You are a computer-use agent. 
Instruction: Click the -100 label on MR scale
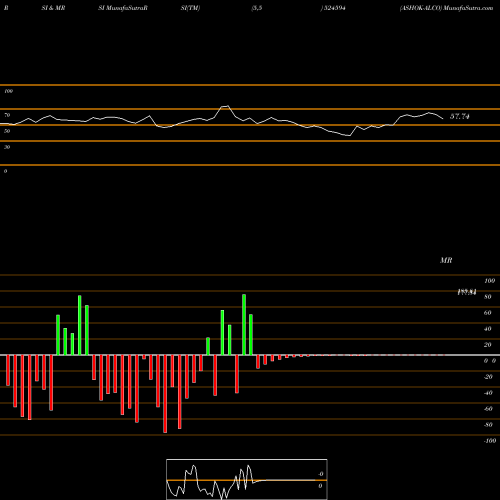point(489,441)
